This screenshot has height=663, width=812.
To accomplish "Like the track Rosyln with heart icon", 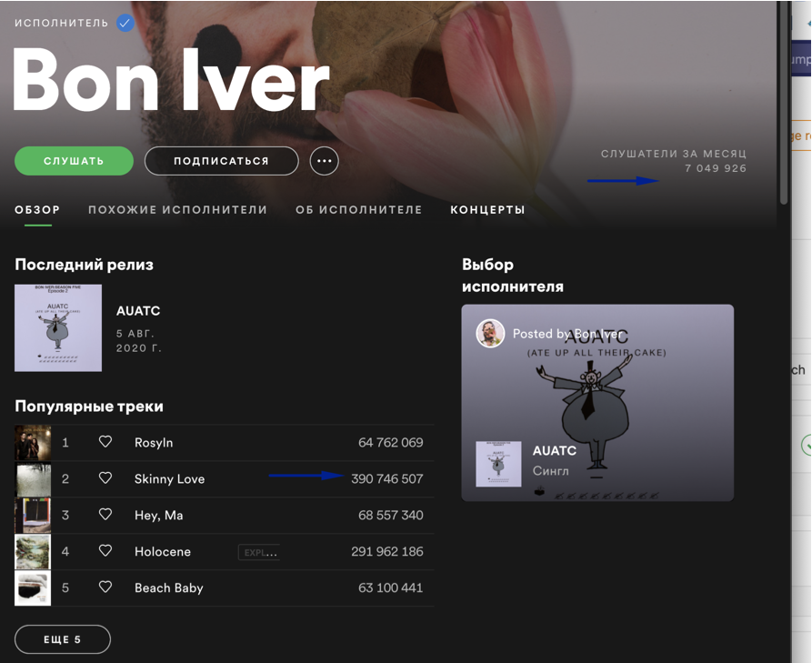I will click(105, 442).
